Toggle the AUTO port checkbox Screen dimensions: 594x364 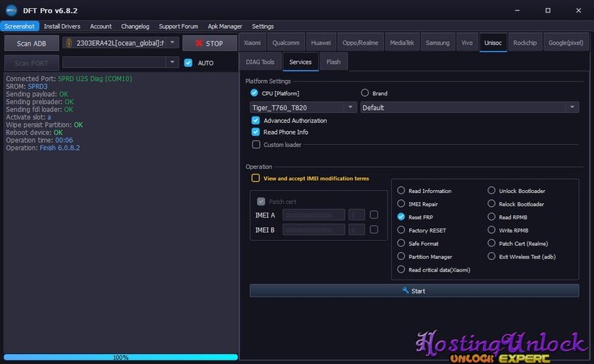189,63
